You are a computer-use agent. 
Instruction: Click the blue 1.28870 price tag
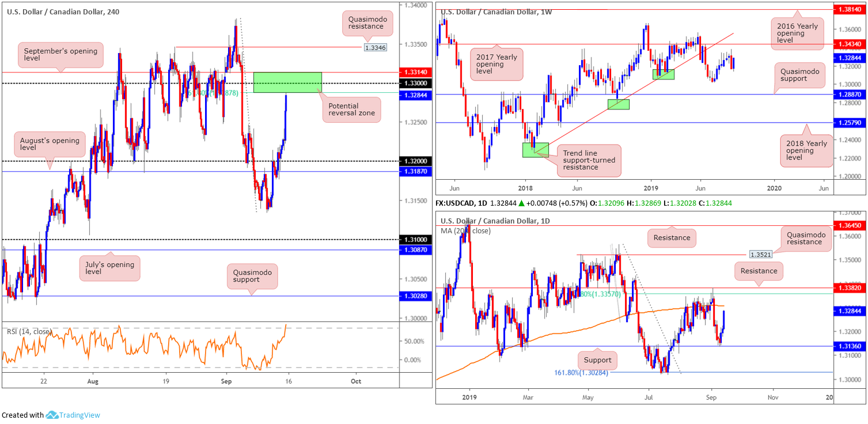(x=850, y=93)
